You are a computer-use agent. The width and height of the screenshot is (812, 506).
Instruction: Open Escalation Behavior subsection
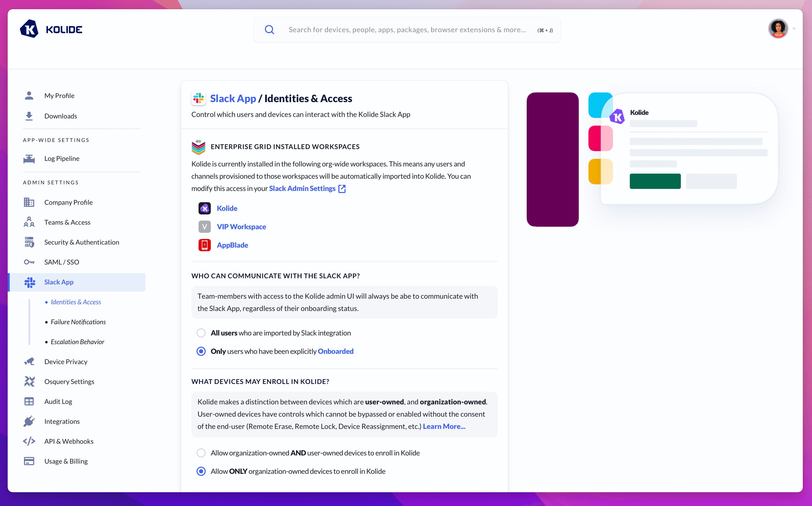click(x=77, y=342)
